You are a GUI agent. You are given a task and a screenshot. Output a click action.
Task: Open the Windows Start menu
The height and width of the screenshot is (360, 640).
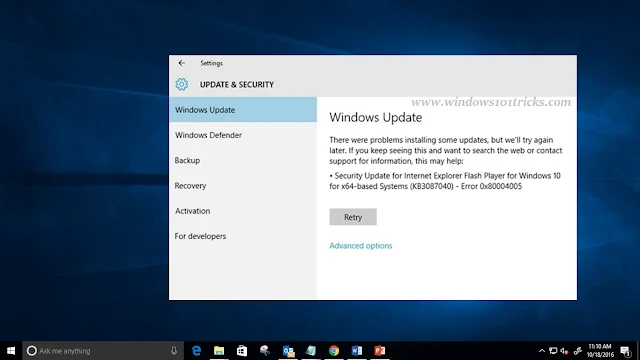coord(11,351)
